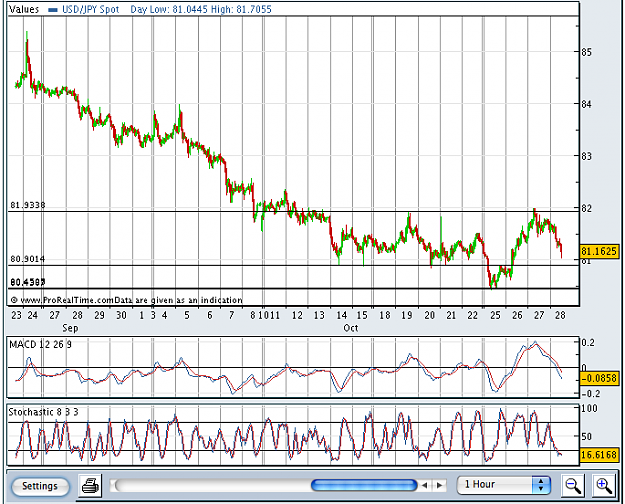Click the 80.9014 horizontal line label
This screenshot has height=504, width=625.
28,259
